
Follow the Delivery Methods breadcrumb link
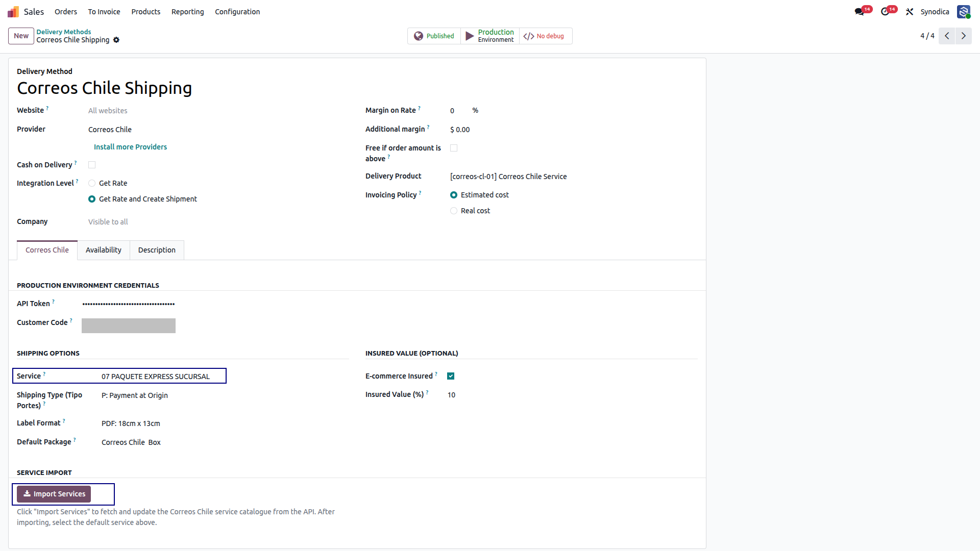click(x=63, y=32)
